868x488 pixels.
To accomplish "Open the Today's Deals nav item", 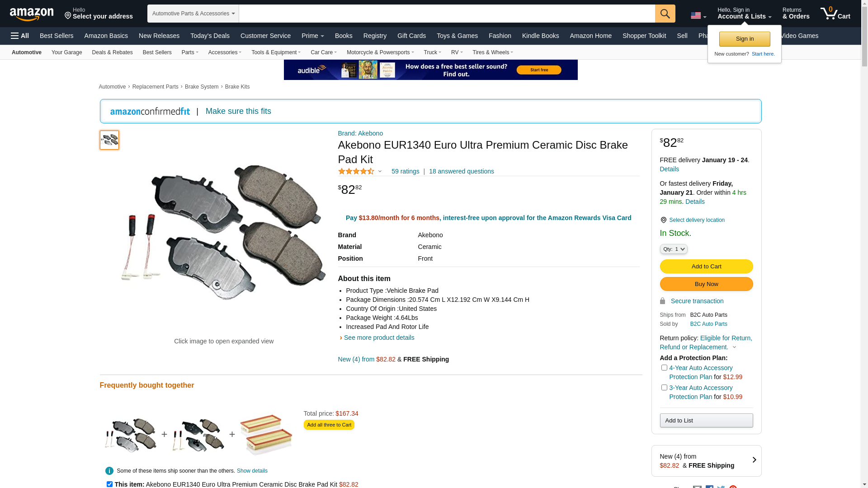I will [210, 36].
